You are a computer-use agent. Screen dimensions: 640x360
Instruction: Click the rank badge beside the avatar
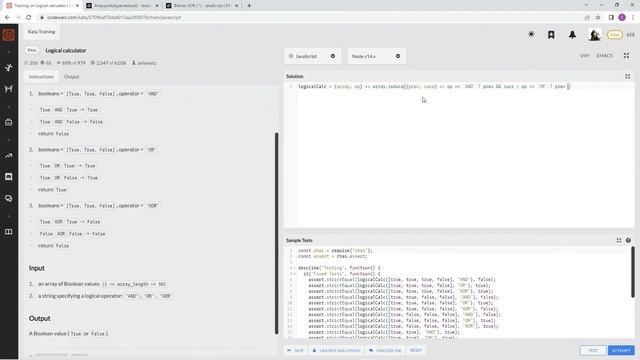pyautogui.click(x=614, y=35)
